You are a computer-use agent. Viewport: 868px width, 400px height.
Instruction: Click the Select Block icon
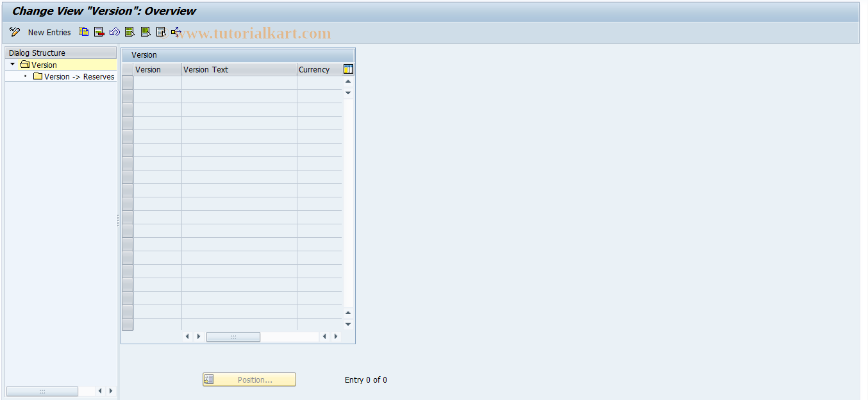pyautogui.click(x=146, y=32)
